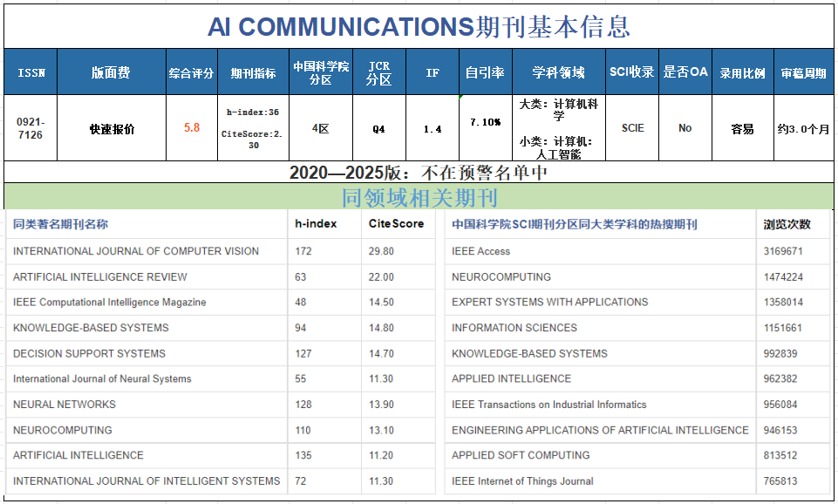Click the IF column header
Image resolution: width=838 pixels, height=504 pixels.
click(x=433, y=72)
